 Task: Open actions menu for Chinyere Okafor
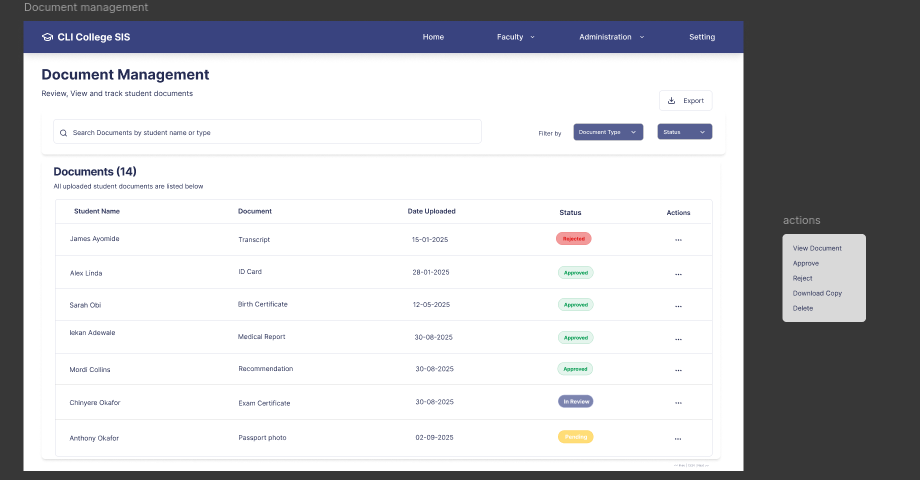click(678, 403)
